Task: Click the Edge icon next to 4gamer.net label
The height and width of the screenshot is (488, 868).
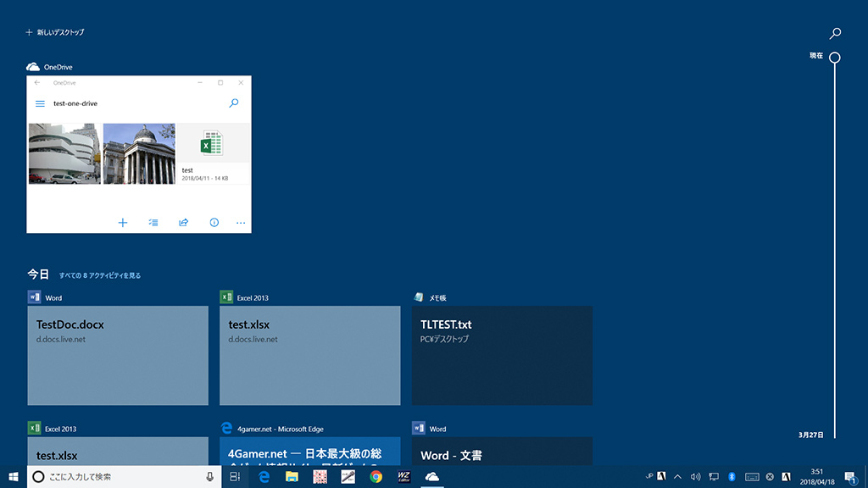Action: pyautogui.click(x=226, y=428)
